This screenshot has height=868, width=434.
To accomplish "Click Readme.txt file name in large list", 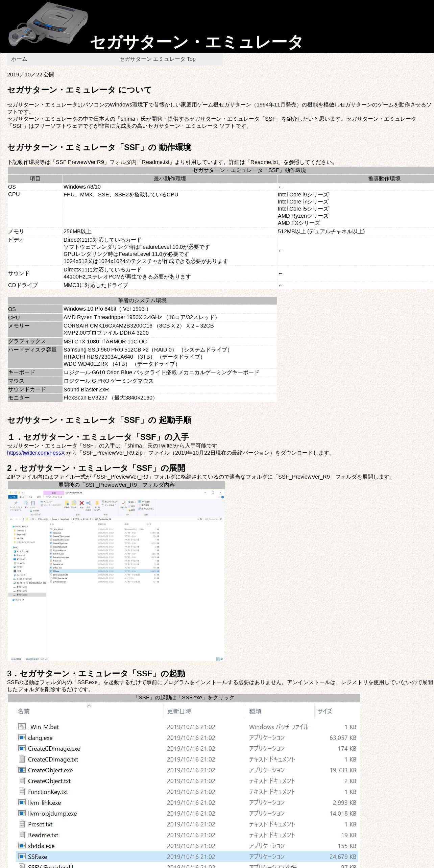I will point(43,835).
